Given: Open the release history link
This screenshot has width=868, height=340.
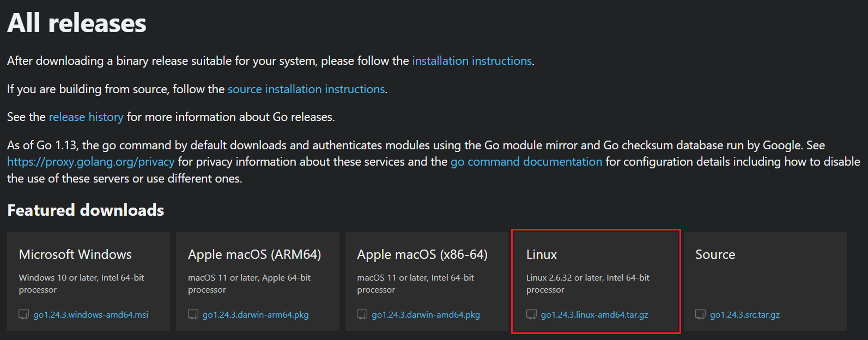Looking at the screenshot, I should coord(86,117).
